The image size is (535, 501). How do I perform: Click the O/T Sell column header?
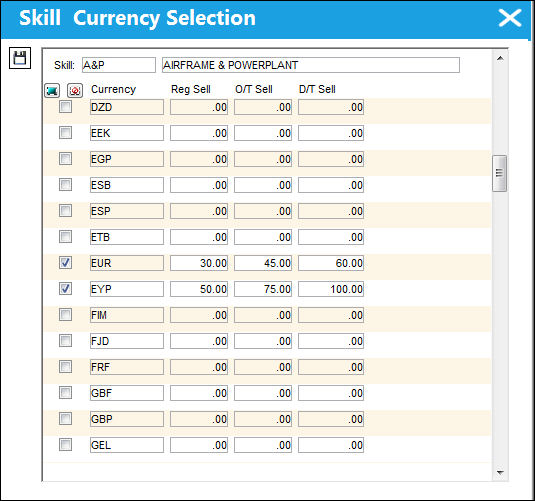point(254,89)
